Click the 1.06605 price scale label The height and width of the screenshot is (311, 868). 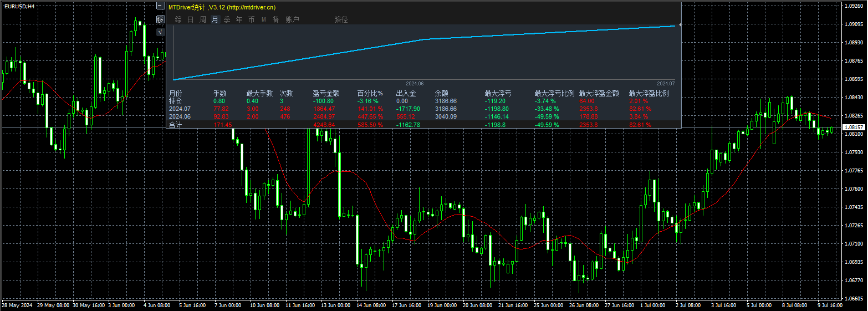coord(854,298)
